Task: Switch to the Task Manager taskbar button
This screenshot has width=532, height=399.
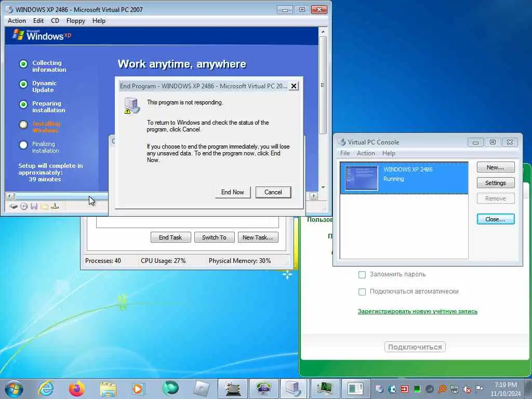Action: [325, 389]
